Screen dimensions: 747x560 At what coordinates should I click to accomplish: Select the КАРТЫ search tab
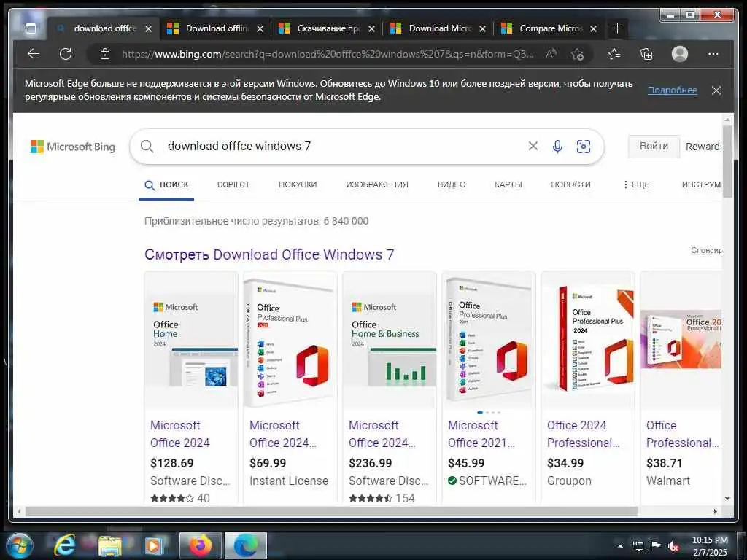tap(508, 184)
